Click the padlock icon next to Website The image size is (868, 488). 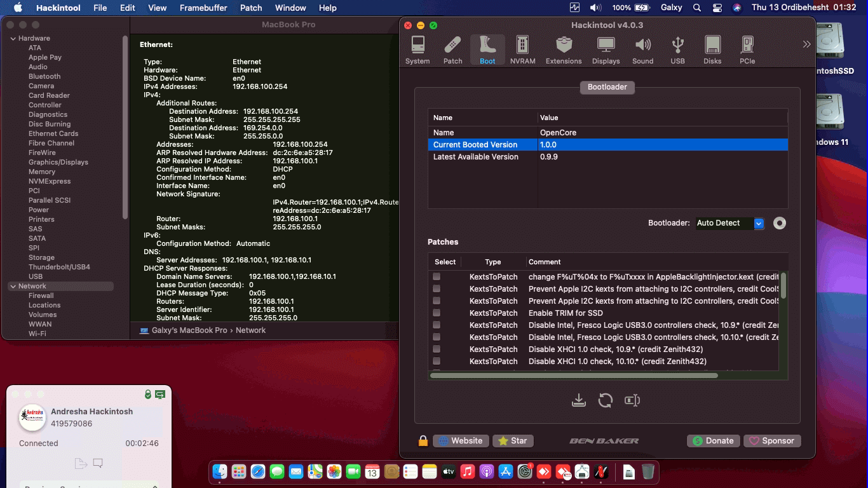click(423, 441)
